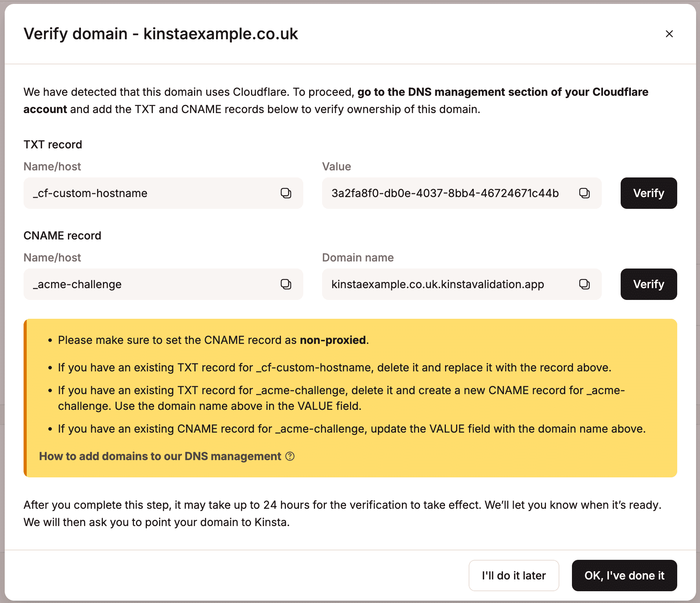
Task: Copy the kinstavalidation.app domain name
Action: (585, 284)
